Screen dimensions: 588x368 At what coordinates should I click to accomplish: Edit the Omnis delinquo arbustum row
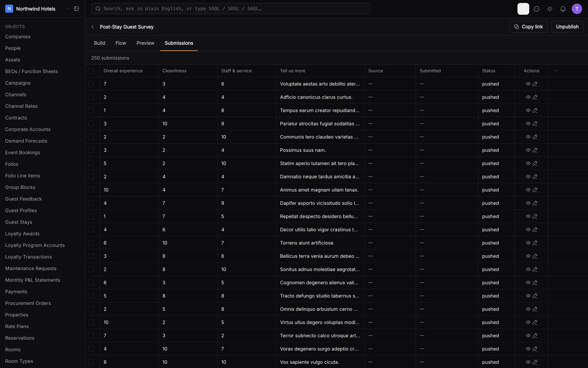[535, 309]
